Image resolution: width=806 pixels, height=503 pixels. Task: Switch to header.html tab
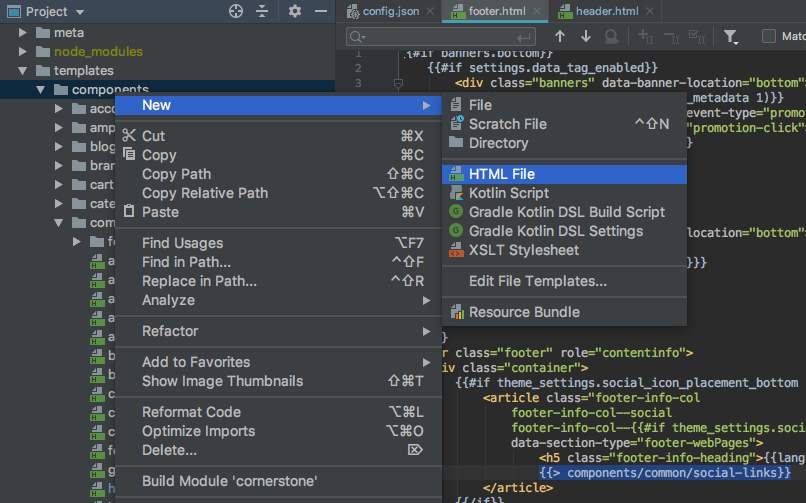(607, 11)
